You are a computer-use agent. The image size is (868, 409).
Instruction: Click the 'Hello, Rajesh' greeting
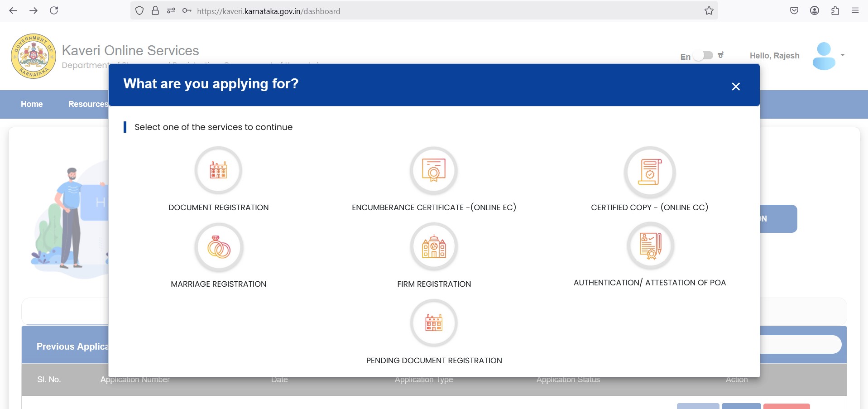click(775, 56)
